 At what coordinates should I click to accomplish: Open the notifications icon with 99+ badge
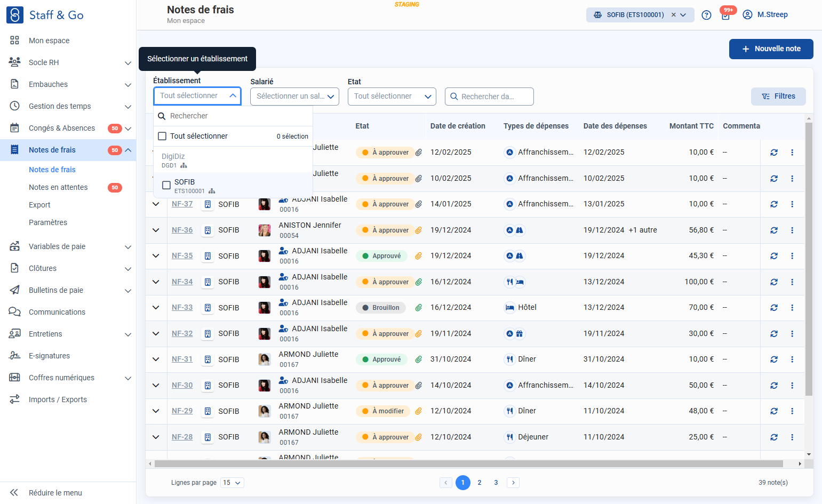[726, 14]
